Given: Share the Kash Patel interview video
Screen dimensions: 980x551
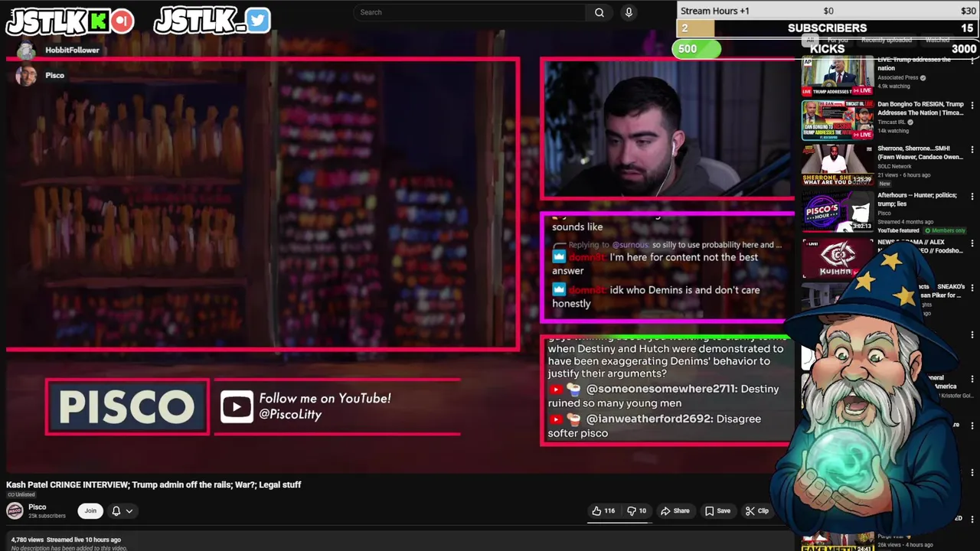Looking at the screenshot, I should tap(675, 511).
